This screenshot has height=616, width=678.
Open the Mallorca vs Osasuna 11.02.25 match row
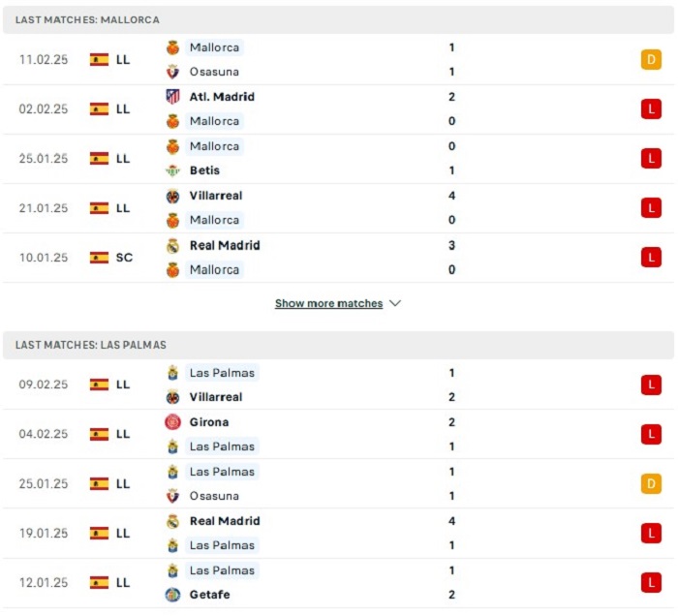[339, 60]
